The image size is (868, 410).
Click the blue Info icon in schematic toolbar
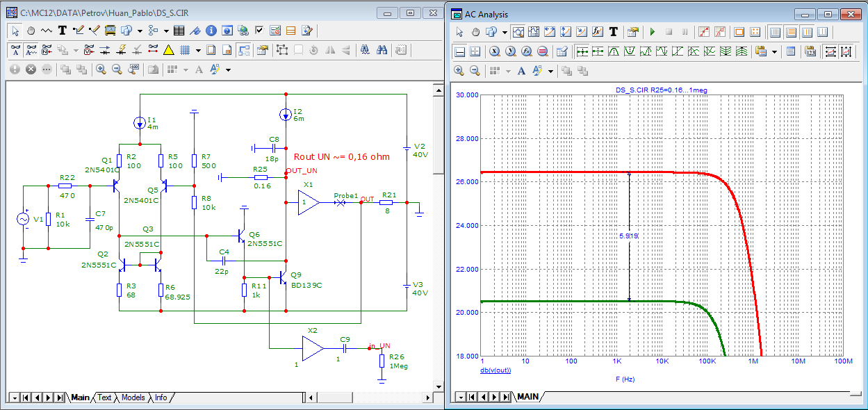click(x=211, y=31)
